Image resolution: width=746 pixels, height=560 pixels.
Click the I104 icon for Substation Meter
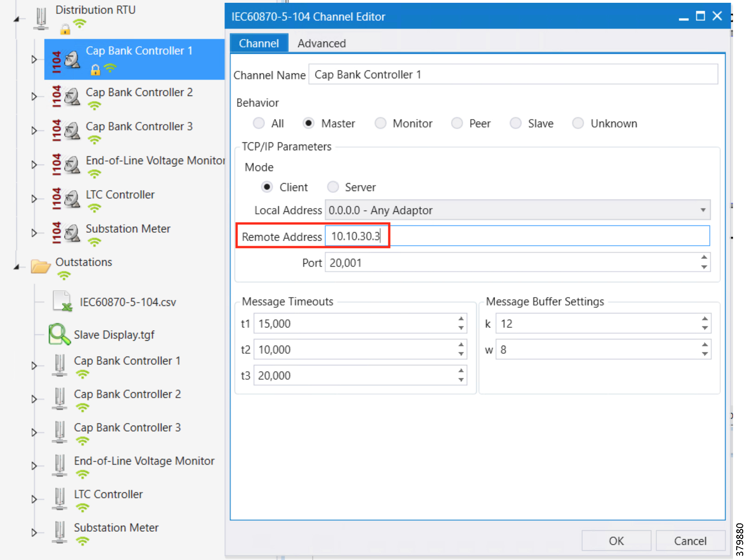[x=65, y=233]
